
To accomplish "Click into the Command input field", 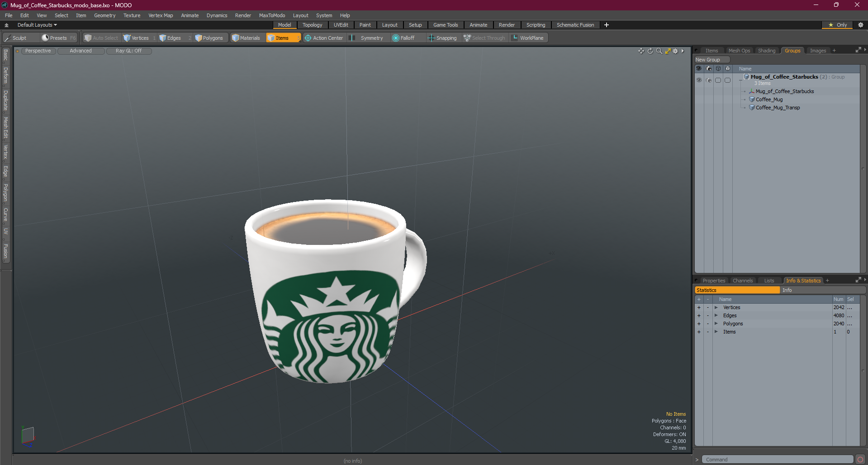I will pos(778,460).
